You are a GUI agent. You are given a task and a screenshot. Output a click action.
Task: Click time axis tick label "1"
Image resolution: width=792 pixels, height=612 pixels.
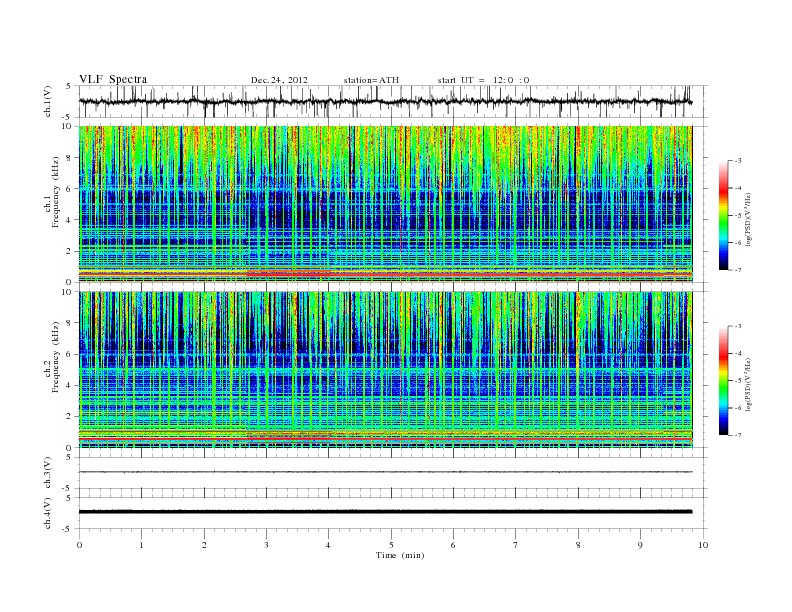141,545
